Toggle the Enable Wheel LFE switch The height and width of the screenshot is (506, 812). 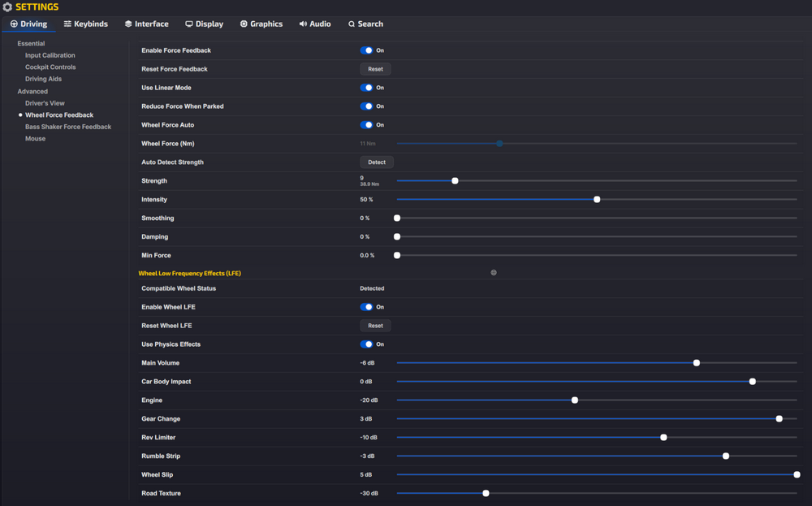(366, 307)
